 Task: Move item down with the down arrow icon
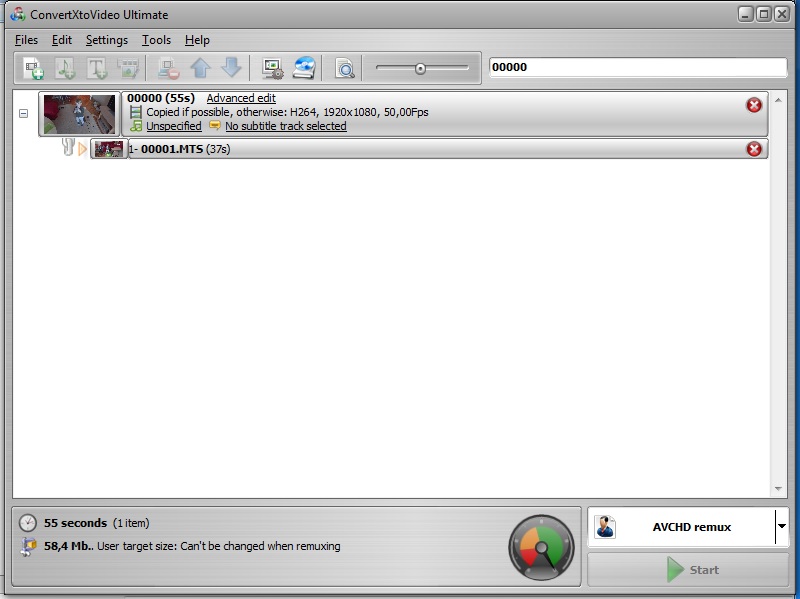(x=231, y=68)
